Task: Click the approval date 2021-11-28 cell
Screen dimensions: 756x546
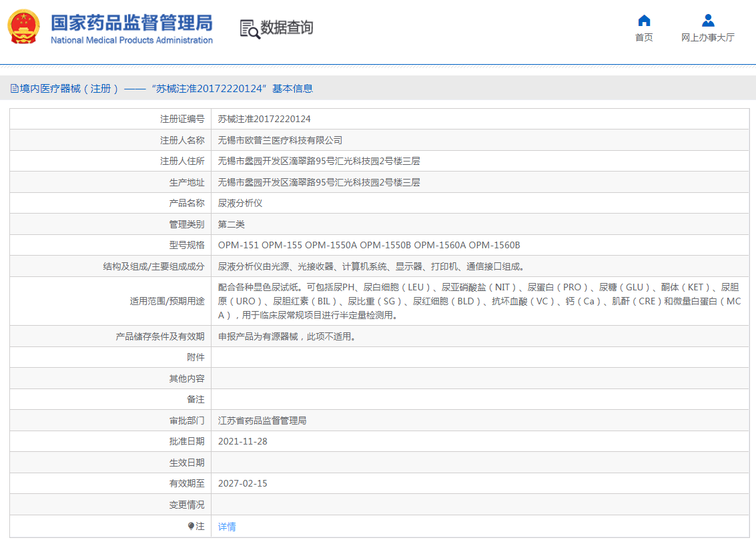Action: click(x=244, y=441)
